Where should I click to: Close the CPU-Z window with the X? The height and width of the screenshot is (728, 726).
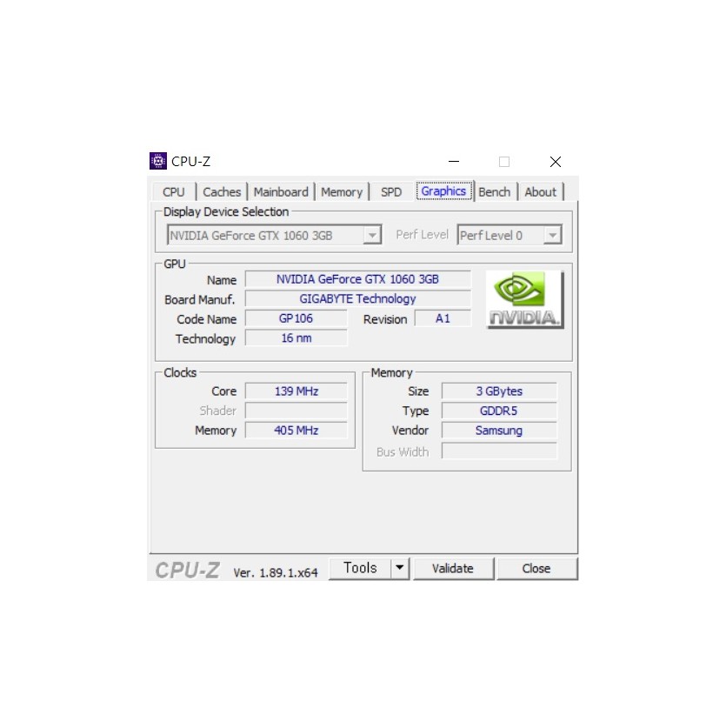[556, 162]
